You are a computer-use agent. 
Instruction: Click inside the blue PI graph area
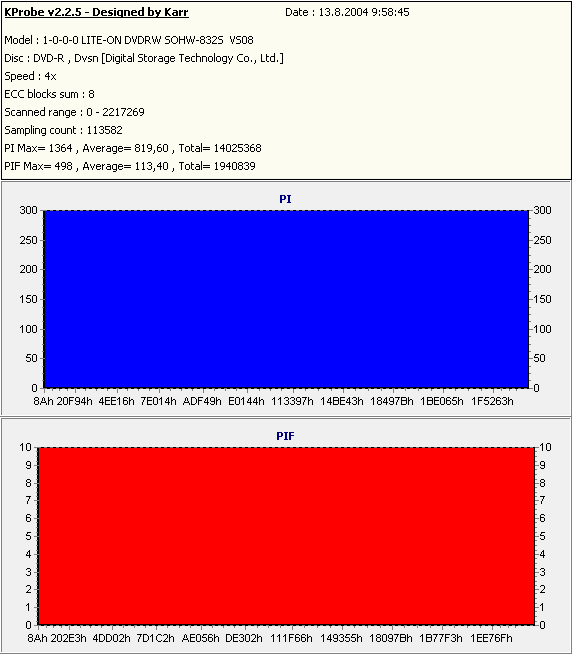click(286, 299)
